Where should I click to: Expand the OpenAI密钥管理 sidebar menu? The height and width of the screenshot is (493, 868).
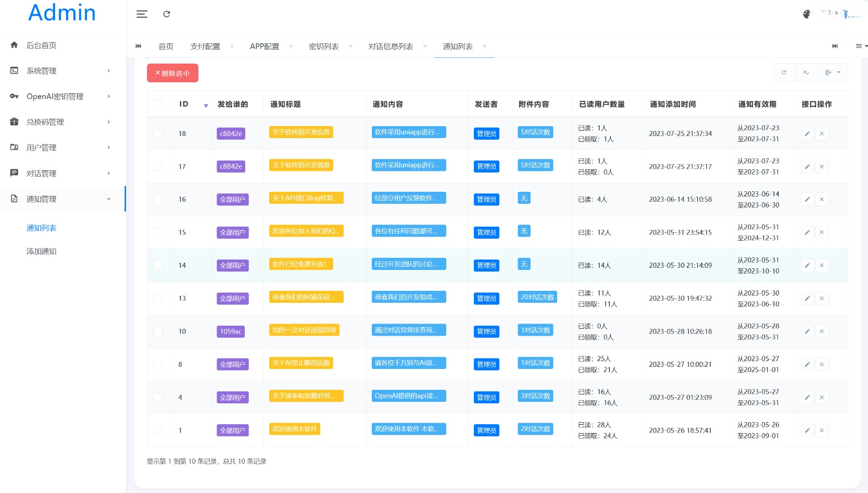coord(62,96)
